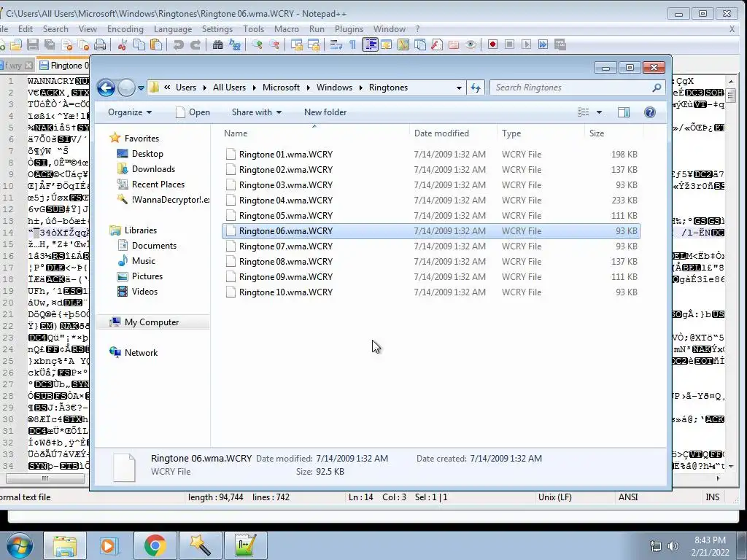Toggle the Indent Guide toolbar button
747x560 pixels.
pos(370,44)
